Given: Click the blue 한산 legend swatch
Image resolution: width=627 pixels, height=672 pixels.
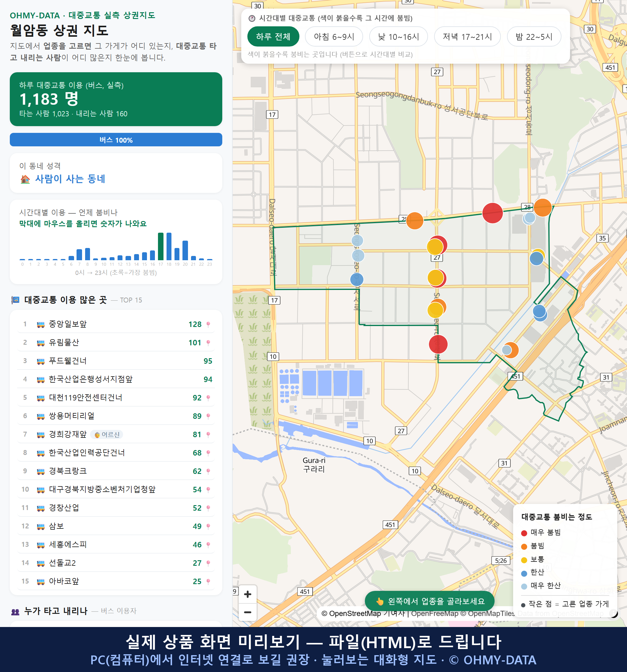Looking at the screenshot, I should pos(524,573).
